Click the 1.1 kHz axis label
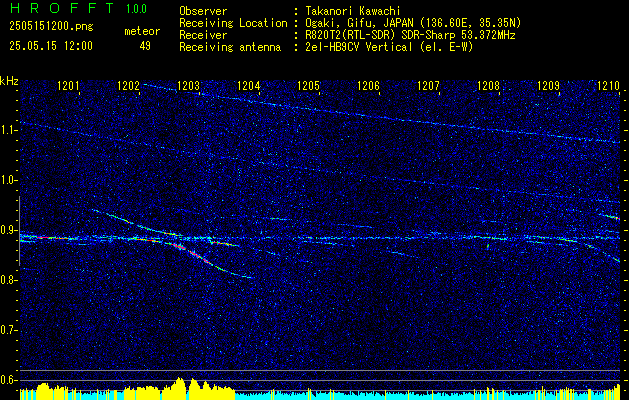The image size is (629, 400). [9, 130]
